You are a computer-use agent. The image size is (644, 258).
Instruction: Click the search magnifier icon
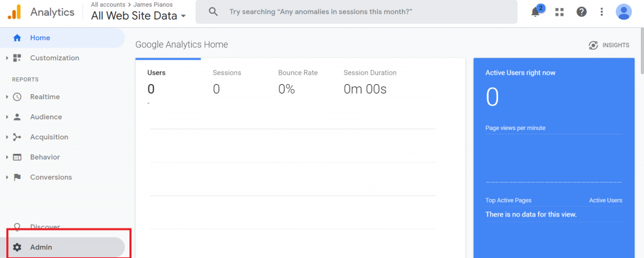point(213,11)
